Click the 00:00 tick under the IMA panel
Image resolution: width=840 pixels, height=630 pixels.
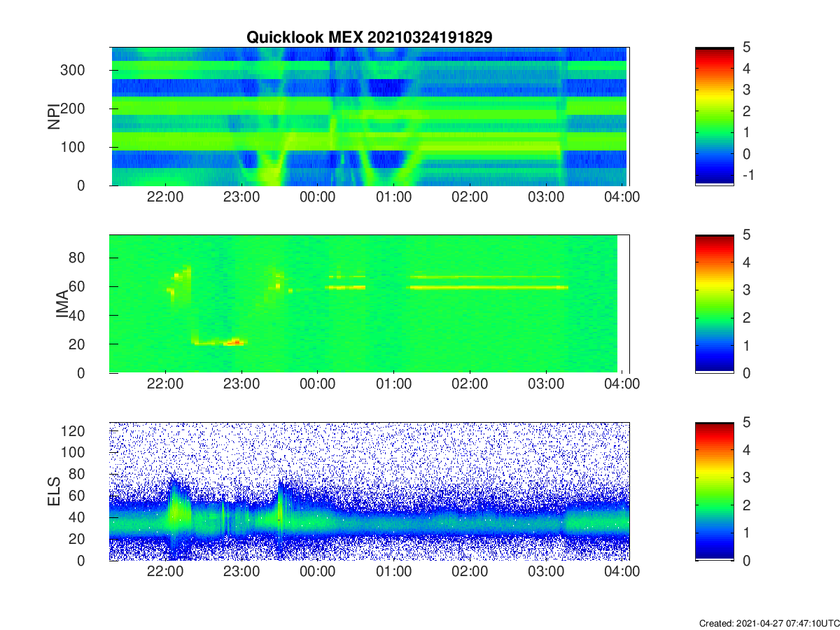tap(318, 385)
